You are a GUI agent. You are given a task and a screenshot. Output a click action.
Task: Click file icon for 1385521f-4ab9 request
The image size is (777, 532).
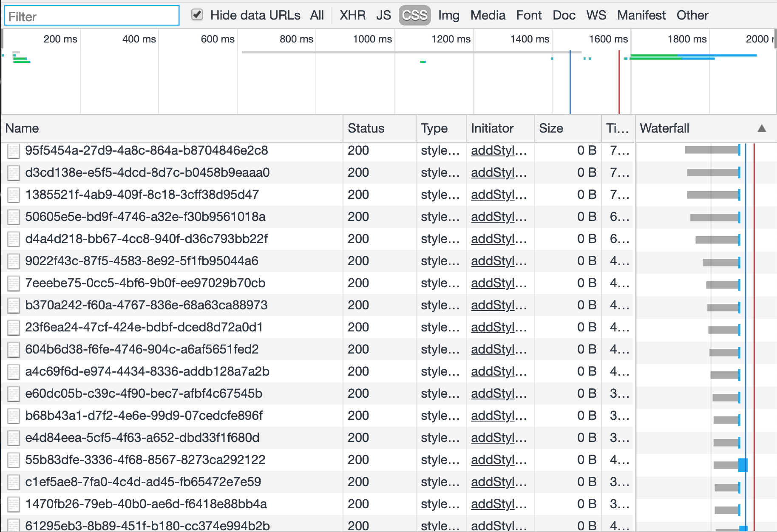click(x=14, y=195)
